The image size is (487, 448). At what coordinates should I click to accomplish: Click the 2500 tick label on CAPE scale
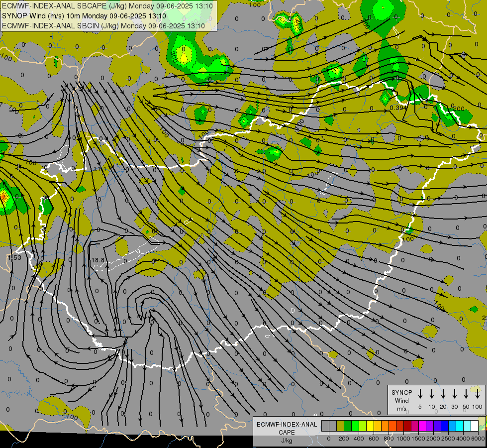coord(448,439)
